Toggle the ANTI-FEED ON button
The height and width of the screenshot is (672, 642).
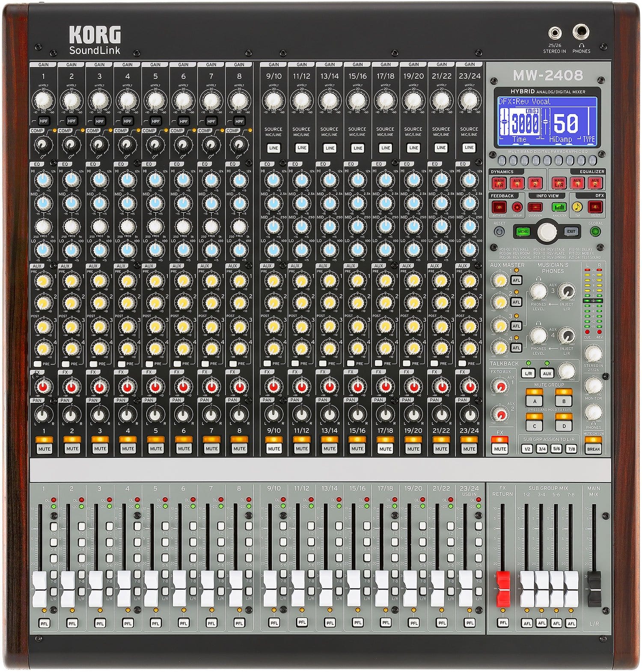[499, 207]
